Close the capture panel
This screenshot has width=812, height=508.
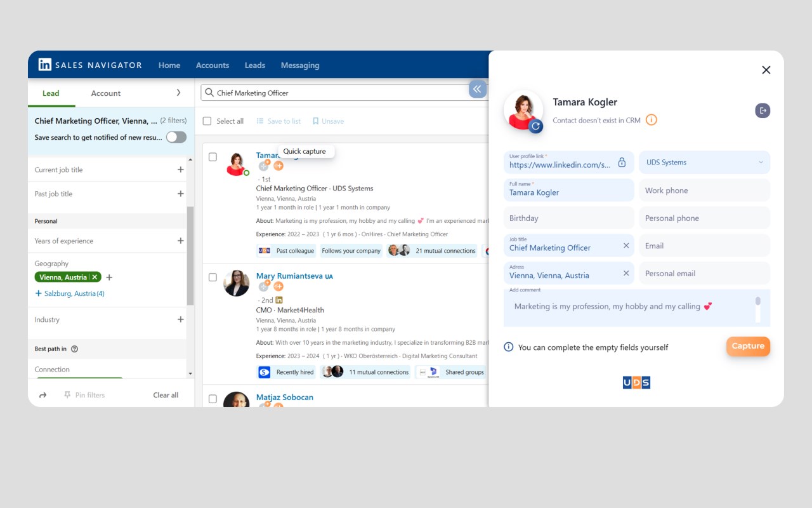tap(766, 70)
